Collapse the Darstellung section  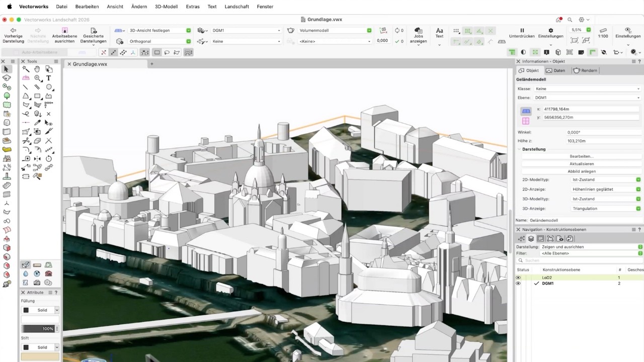pos(519,149)
